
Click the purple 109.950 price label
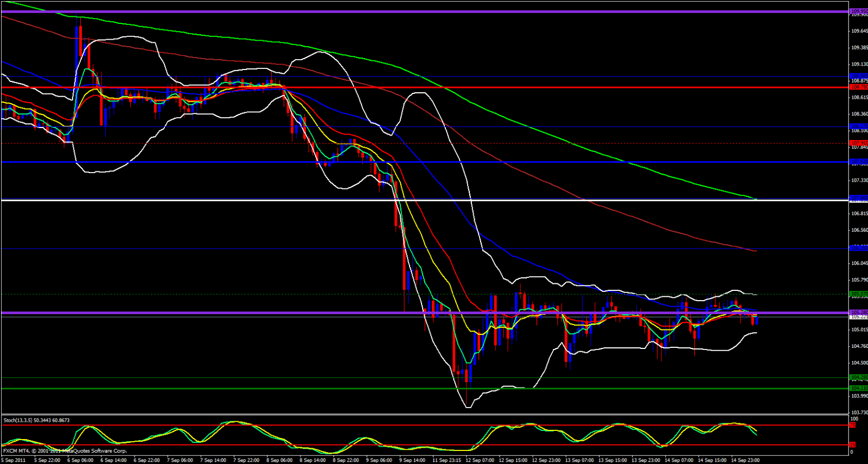tap(858, 11)
